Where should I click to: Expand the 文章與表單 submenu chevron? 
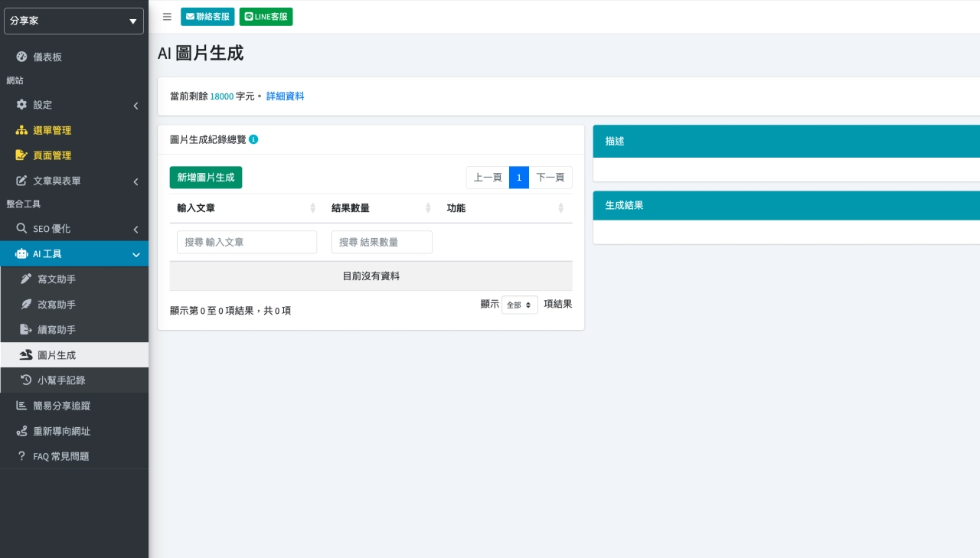[136, 181]
